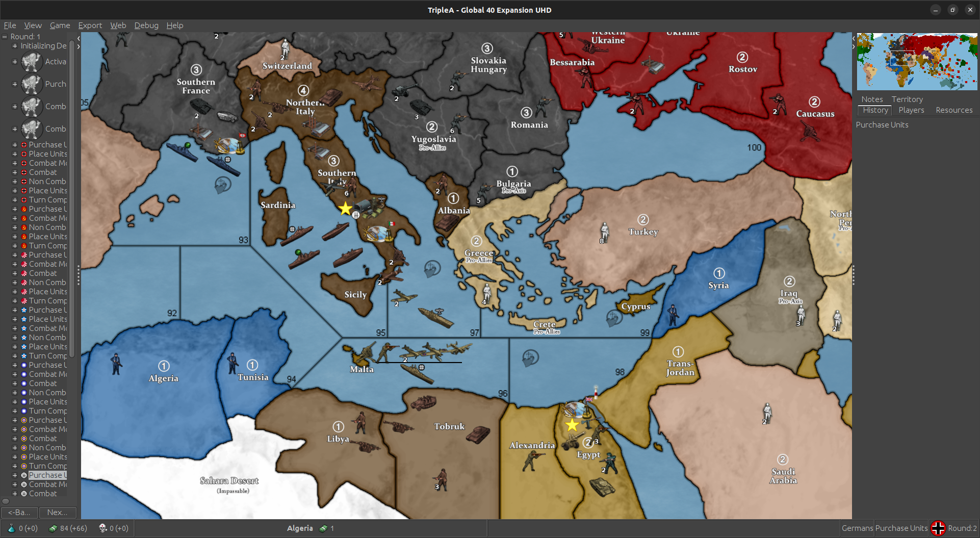Select the infantry unit in Tunisia

232,363
